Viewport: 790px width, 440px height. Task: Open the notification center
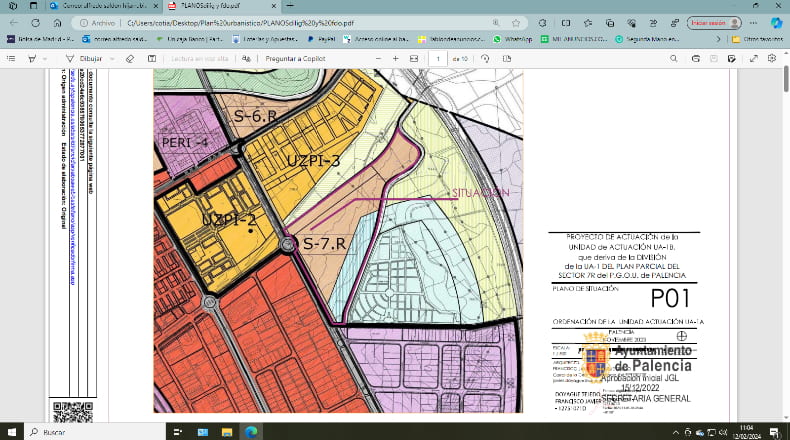774,432
